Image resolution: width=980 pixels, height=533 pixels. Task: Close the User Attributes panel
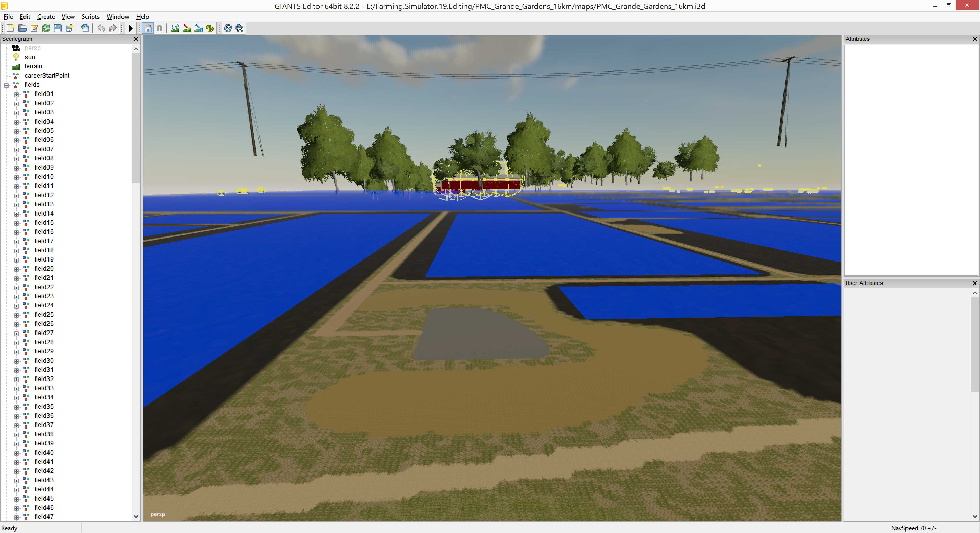(975, 283)
